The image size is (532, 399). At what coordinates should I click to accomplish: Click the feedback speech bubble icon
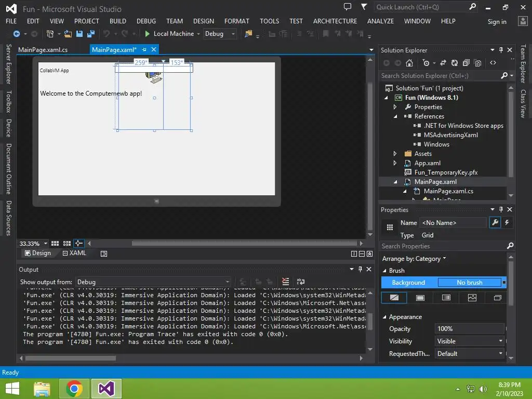(347, 7)
